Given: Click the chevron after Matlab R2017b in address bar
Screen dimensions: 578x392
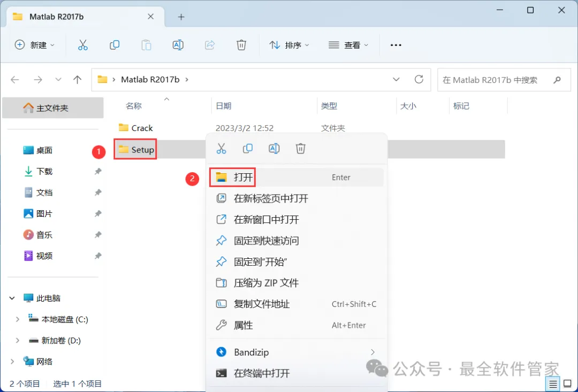Looking at the screenshot, I should tap(187, 80).
